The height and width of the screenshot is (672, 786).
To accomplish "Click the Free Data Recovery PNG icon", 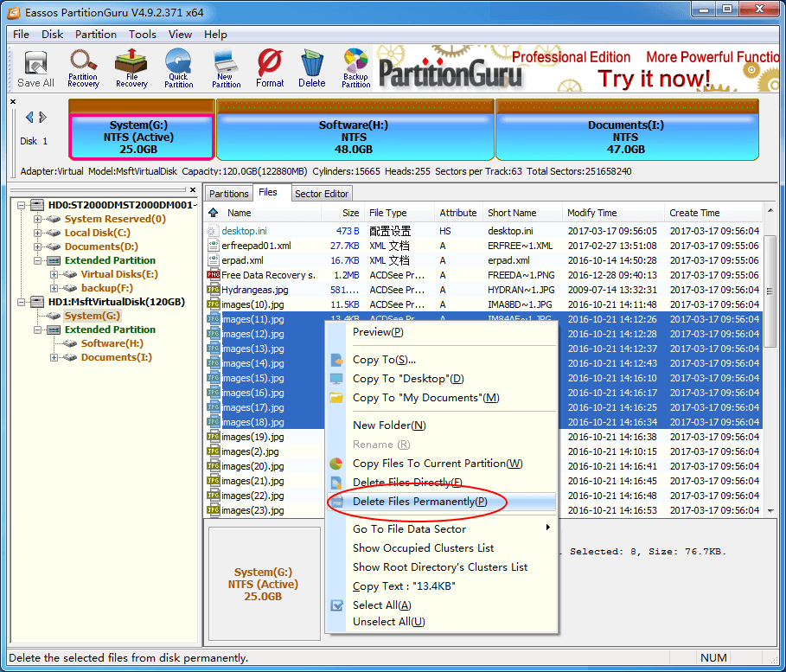I will point(213,275).
